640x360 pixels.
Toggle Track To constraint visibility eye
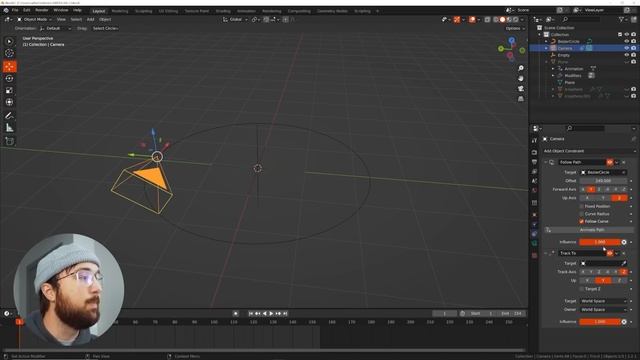click(x=610, y=253)
